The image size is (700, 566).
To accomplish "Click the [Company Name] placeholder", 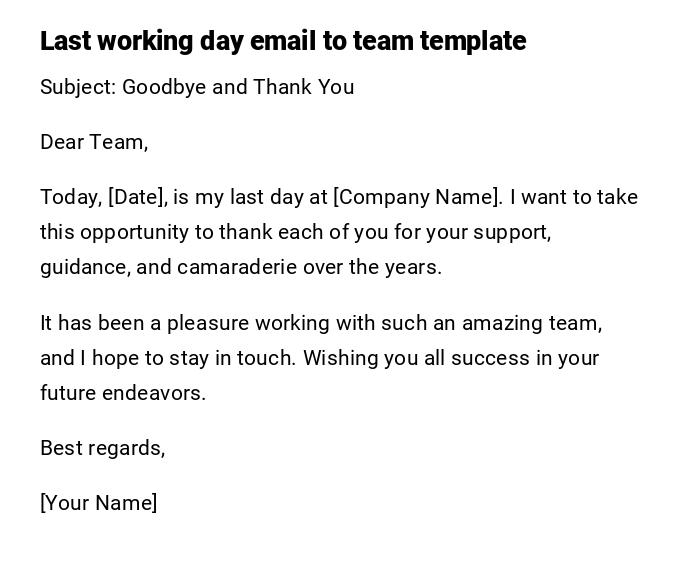I will [415, 197].
